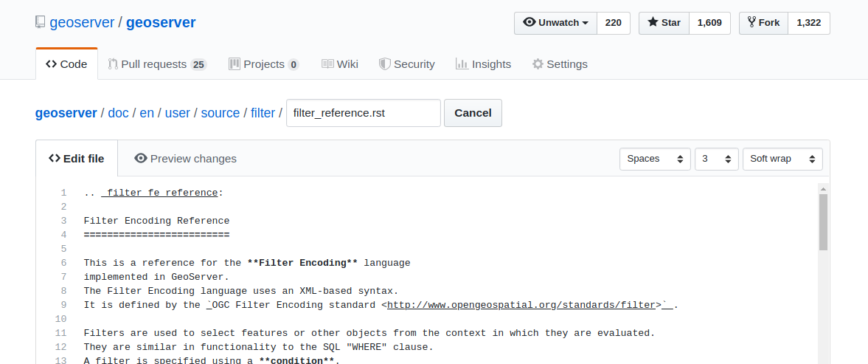868x364 pixels.
Task: Switch to Preview changes tab
Action: pyautogui.click(x=185, y=159)
